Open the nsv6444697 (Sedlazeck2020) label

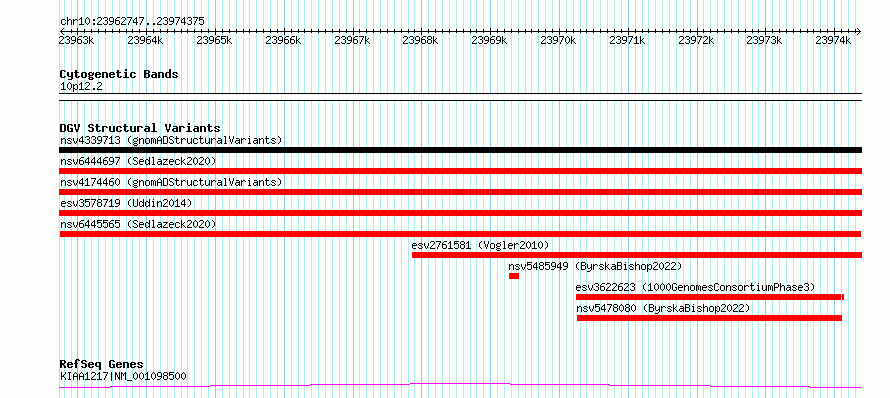(138, 161)
